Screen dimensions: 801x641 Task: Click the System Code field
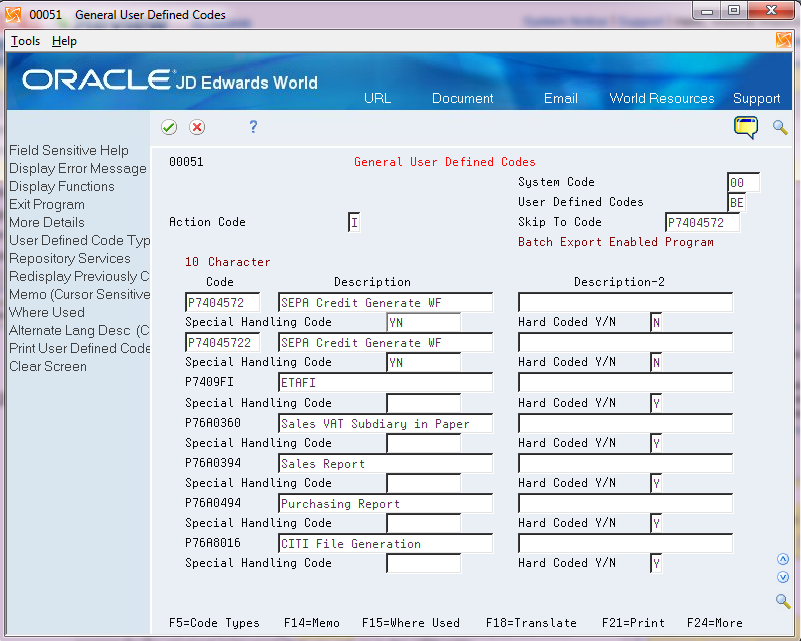point(743,182)
